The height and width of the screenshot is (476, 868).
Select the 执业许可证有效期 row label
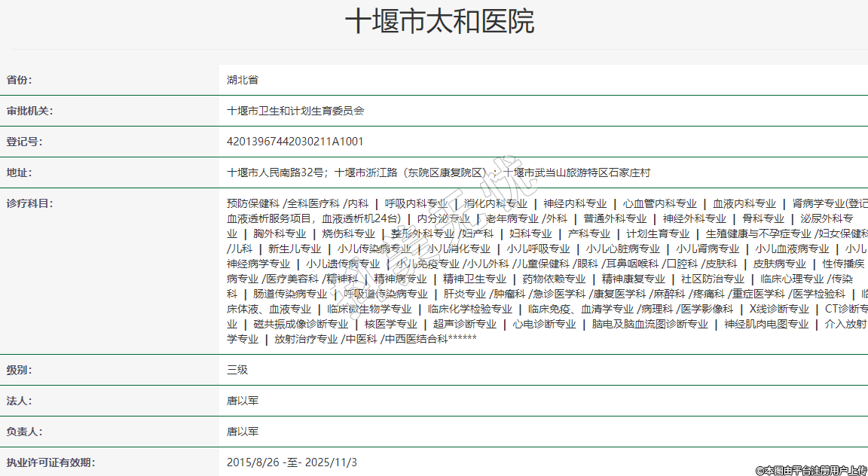(x=51, y=462)
